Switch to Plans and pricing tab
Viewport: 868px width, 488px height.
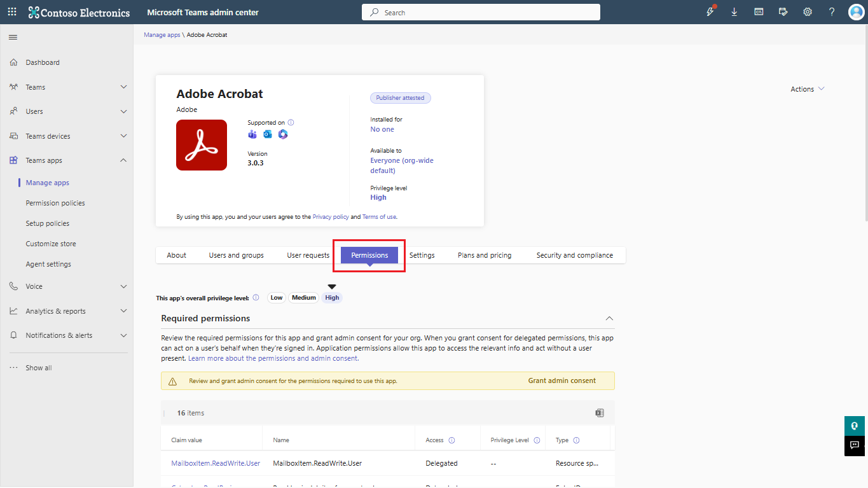[x=485, y=255]
